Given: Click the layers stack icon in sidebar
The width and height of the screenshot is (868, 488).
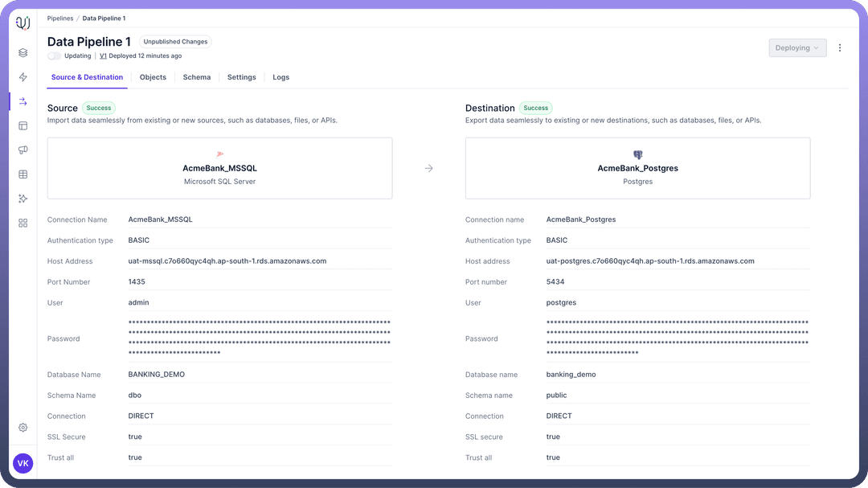Looking at the screenshot, I should (23, 53).
